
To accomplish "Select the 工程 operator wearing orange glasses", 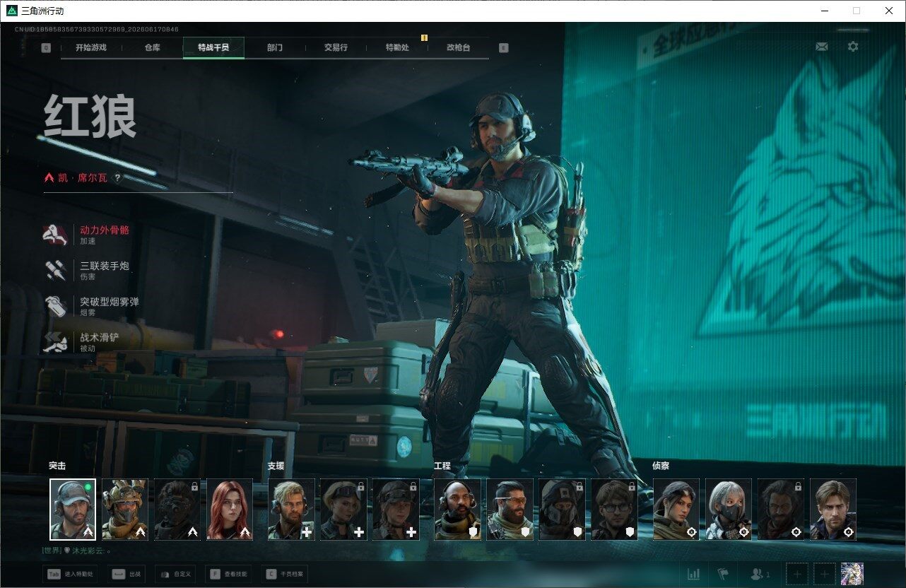I will [510, 510].
